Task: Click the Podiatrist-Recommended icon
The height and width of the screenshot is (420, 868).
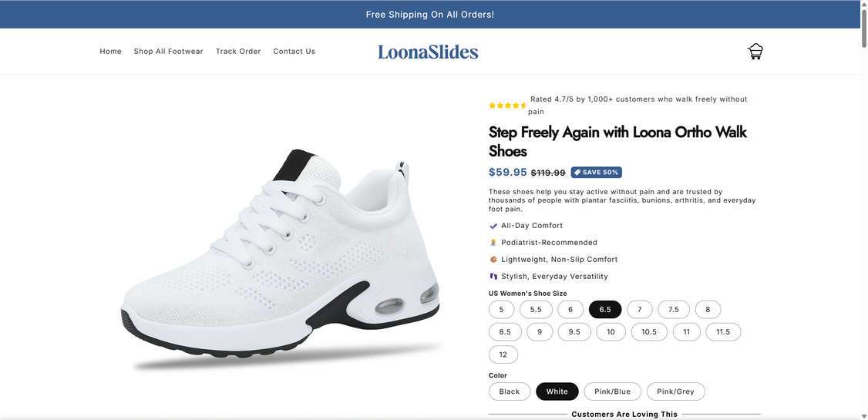Action: point(493,243)
